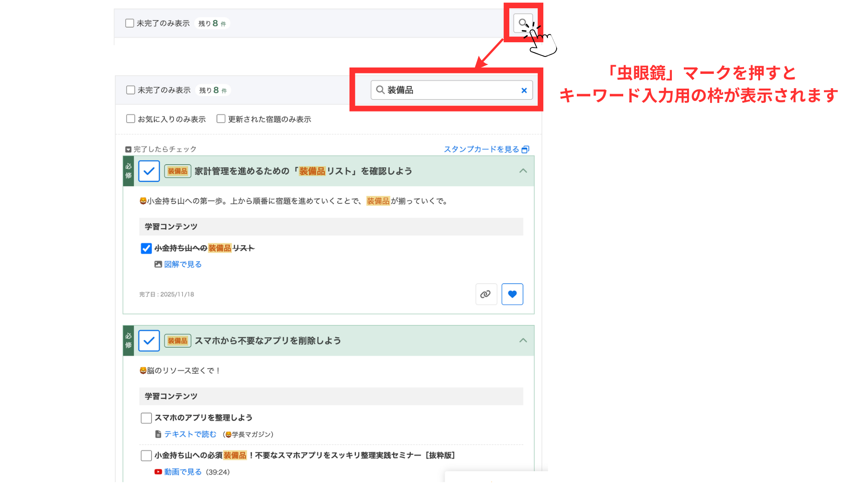The height and width of the screenshot is (488, 868).
Task: Collapse the 家計管理を進めるための装備品リスト homework card
Action: (523, 171)
